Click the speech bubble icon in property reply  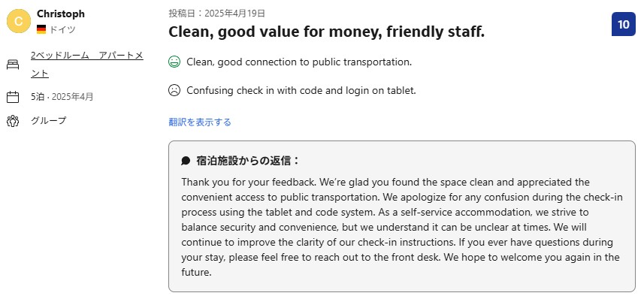tap(186, 161)
